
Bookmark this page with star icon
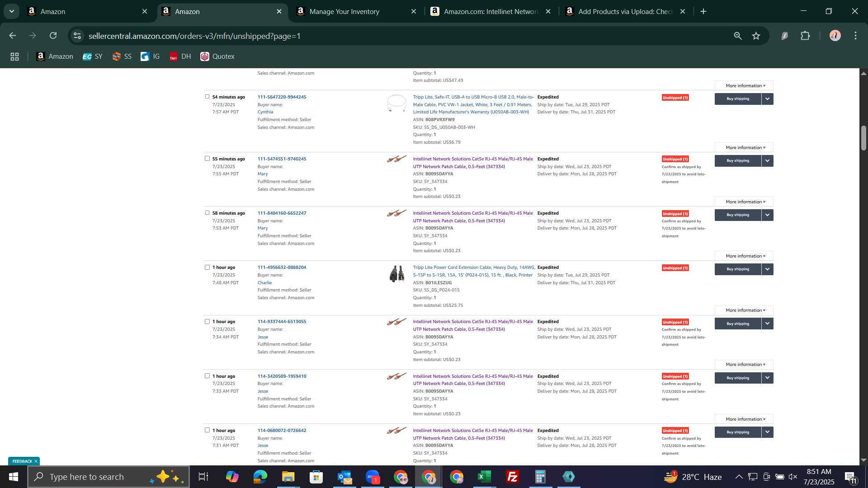[x=756, y=36]
